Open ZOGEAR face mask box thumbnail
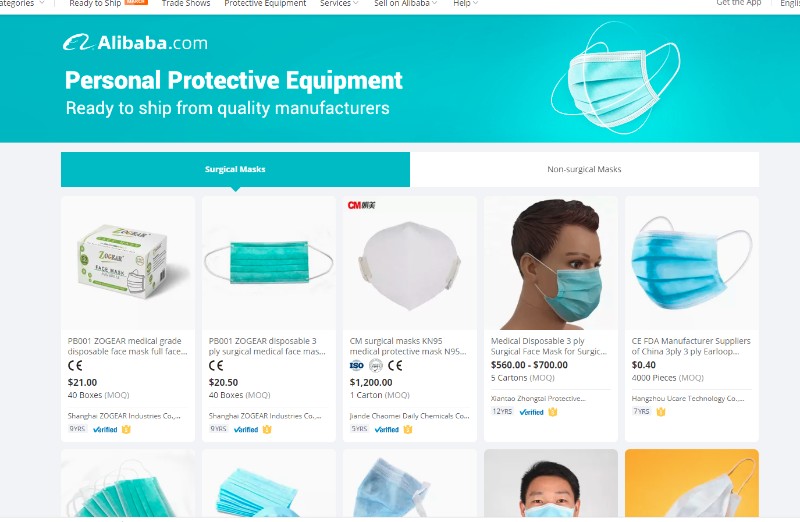 pos(128,263)
